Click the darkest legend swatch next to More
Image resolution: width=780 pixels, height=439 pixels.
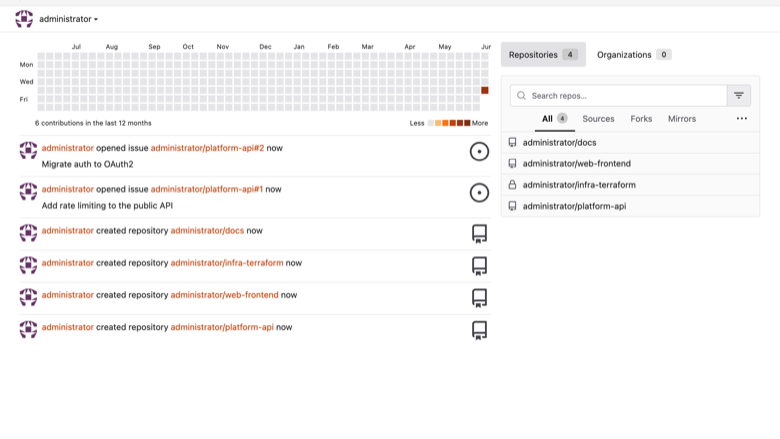[x=467, y=123]
